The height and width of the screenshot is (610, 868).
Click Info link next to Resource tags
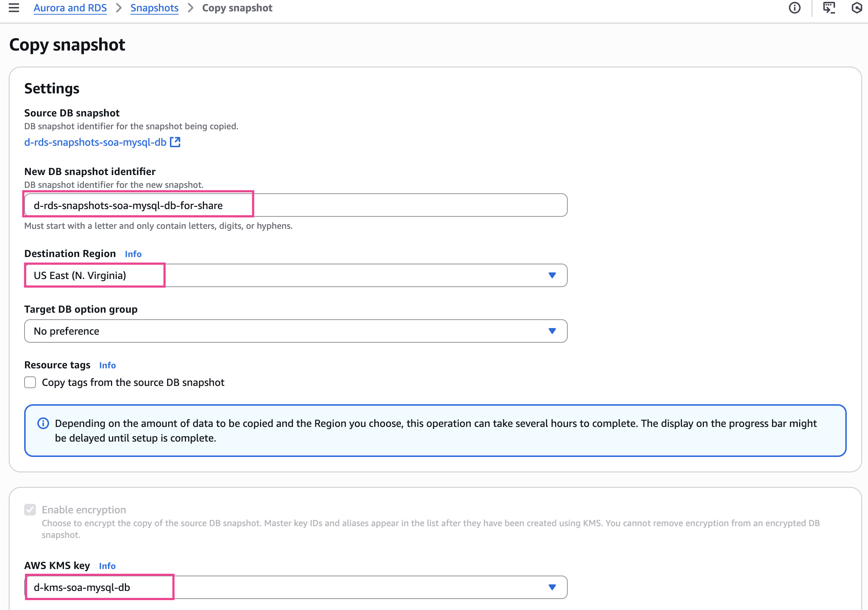(x=107, y=365)
